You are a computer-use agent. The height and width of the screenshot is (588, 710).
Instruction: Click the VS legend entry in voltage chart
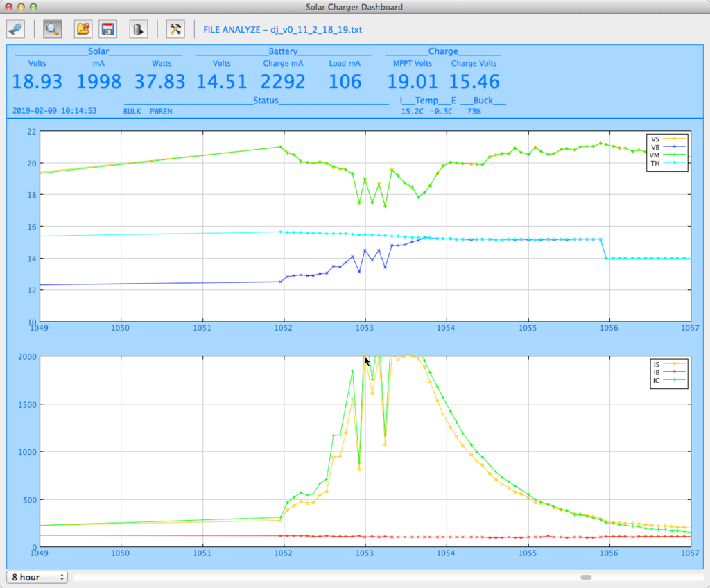[x=668, y=139]
